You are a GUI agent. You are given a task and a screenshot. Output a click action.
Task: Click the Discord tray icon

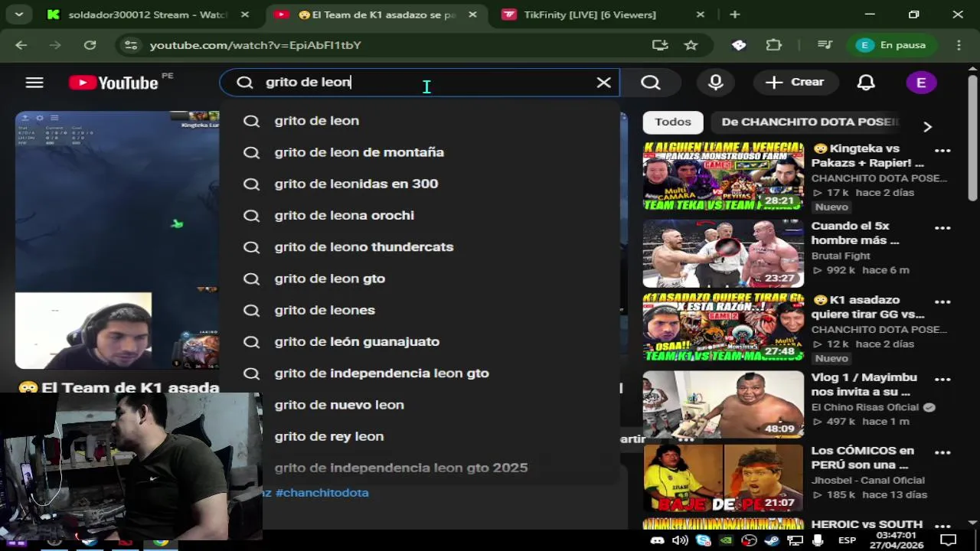[x=657, y=541]
